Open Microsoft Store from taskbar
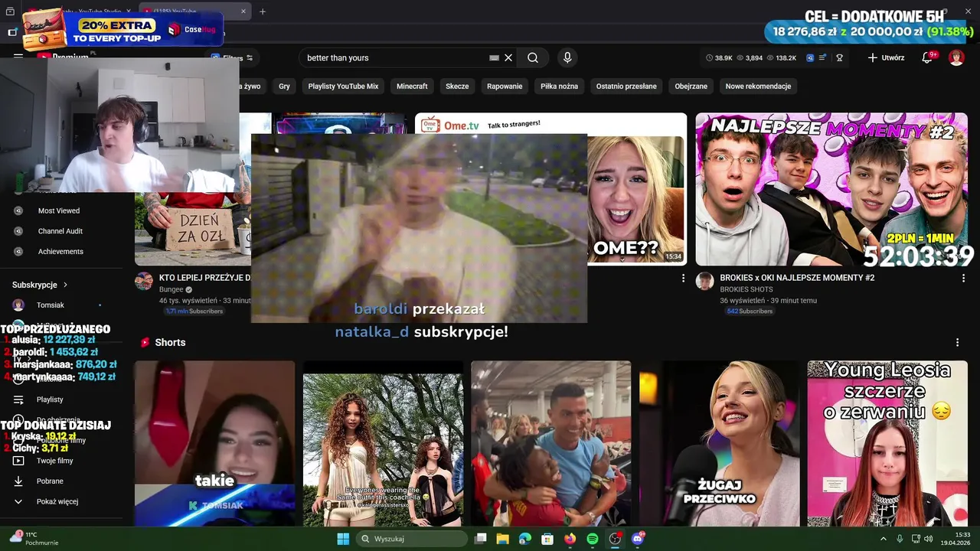The width and height of the screenshot is (980, 551). click(547, 539)
